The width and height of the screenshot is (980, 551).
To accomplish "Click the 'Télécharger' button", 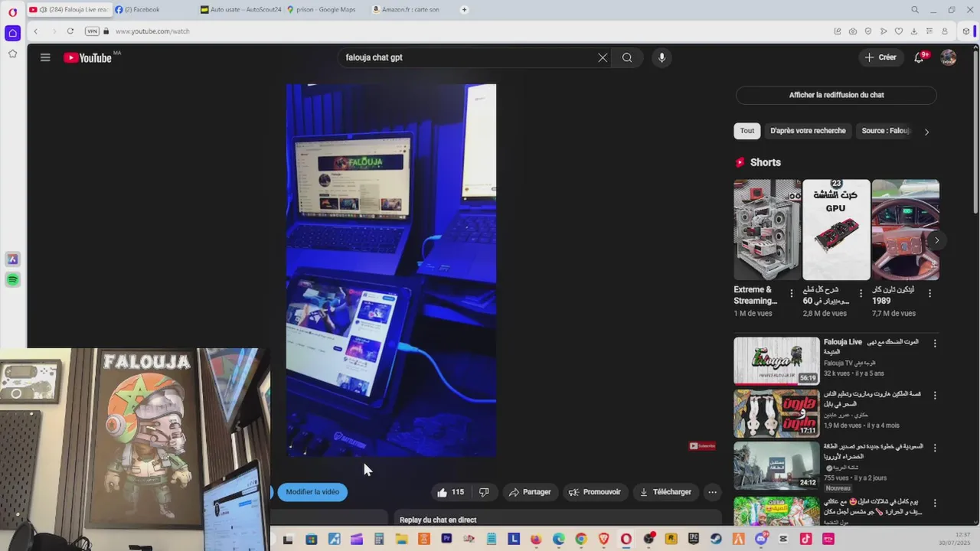I will [665, 492].
